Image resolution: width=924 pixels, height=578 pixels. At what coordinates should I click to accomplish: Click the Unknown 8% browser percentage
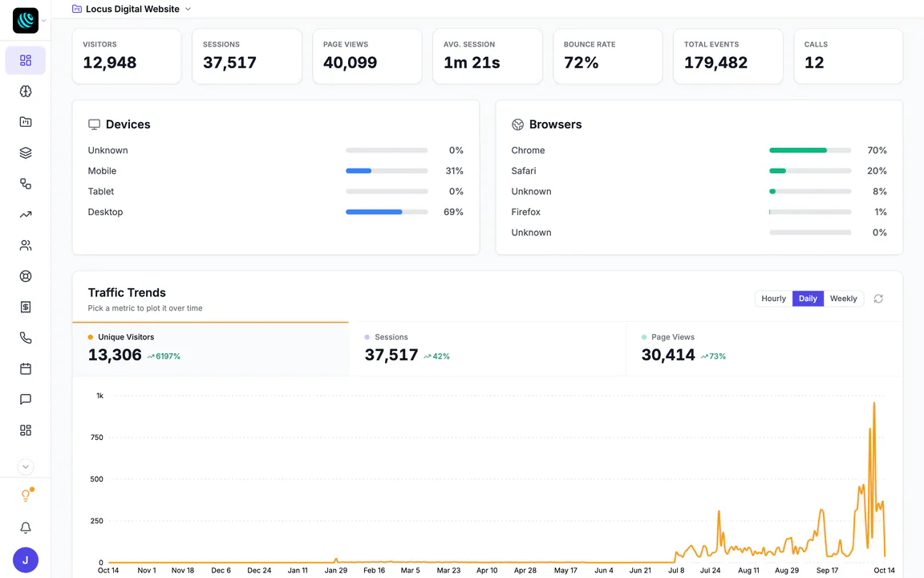[880, 191]
